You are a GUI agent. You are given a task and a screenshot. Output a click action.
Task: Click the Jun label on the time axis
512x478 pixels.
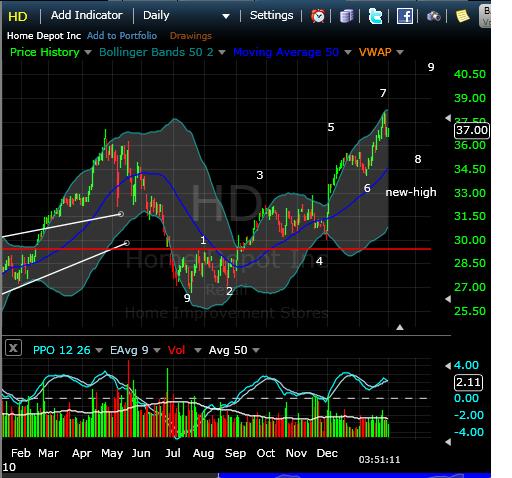pos(141,453)
